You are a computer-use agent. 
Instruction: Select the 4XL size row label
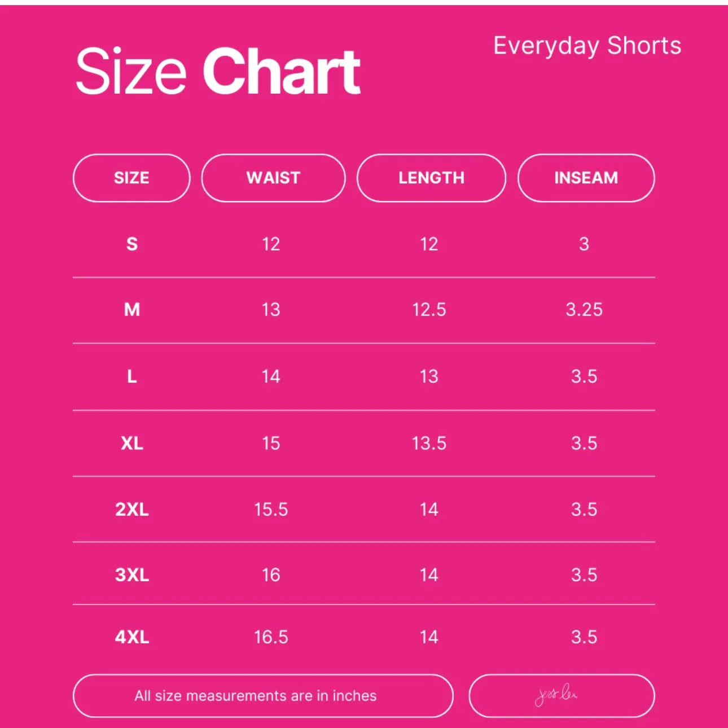point(132,637)
